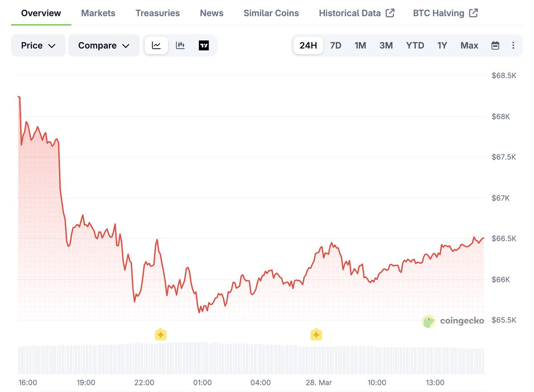Image resolution: width=534 pixels, height=392 pixels.
Task: Open the Treasuries tab
Action: click(158, 13)
